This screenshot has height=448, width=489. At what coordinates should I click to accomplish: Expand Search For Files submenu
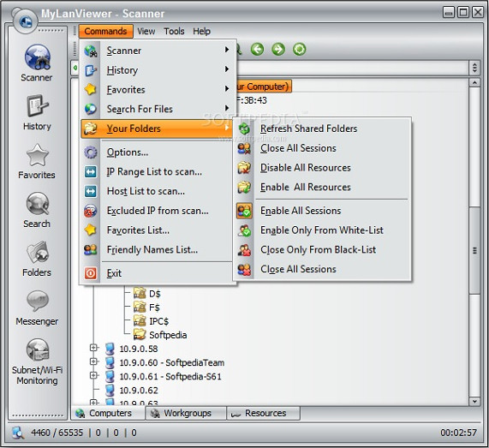tap(158, 109)
